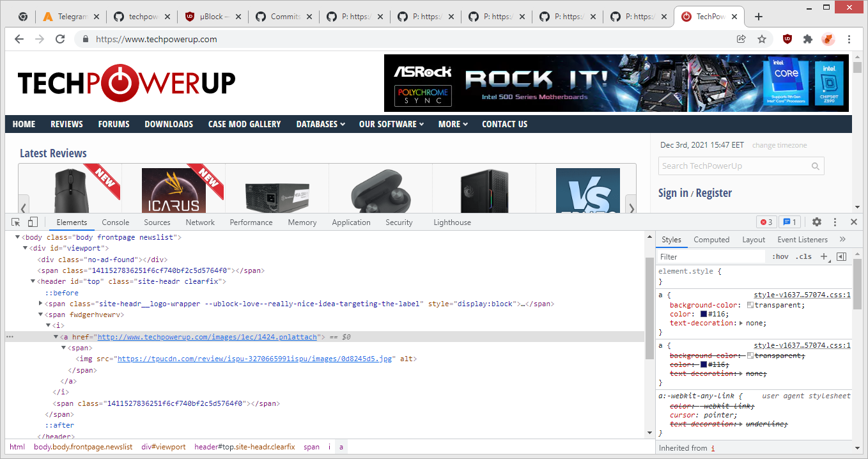The width and height of the screenshot is (868, 459).
Task: Toggle element state with :hov
Action: point(780,256)
